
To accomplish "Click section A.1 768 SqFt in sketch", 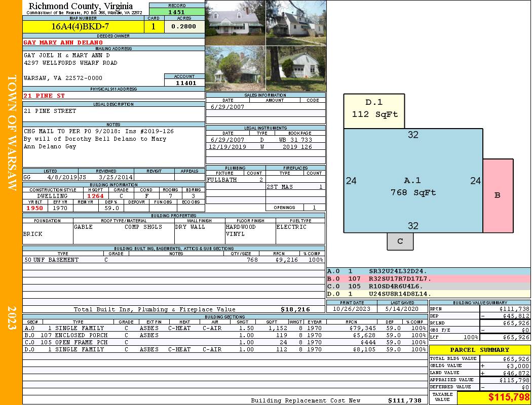I will 413,181.
